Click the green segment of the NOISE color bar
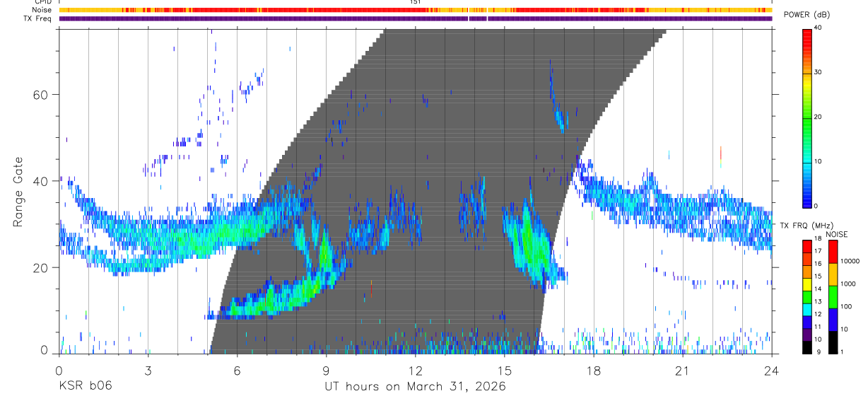This screenshot has height=401, width=868. [x=833, y=297]
